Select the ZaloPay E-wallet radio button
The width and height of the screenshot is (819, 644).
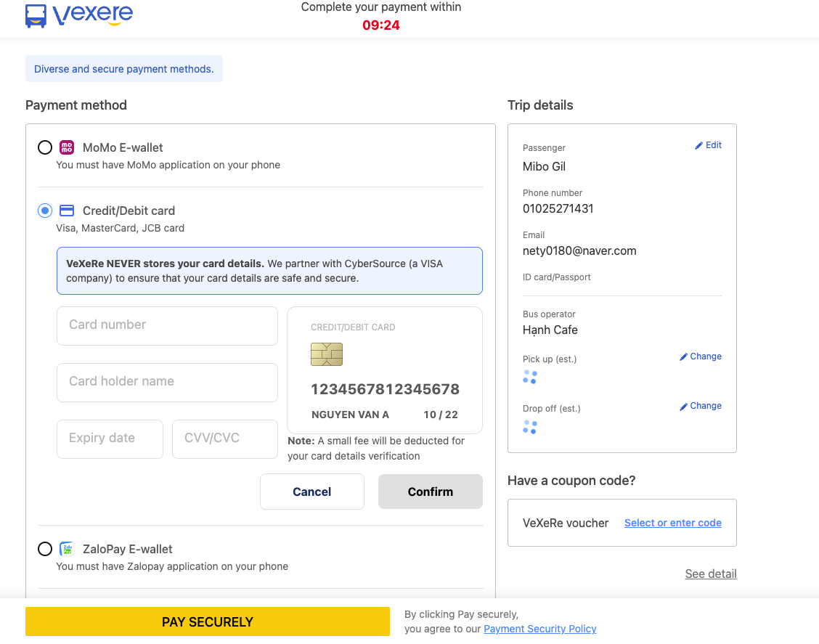pos(45,549)
